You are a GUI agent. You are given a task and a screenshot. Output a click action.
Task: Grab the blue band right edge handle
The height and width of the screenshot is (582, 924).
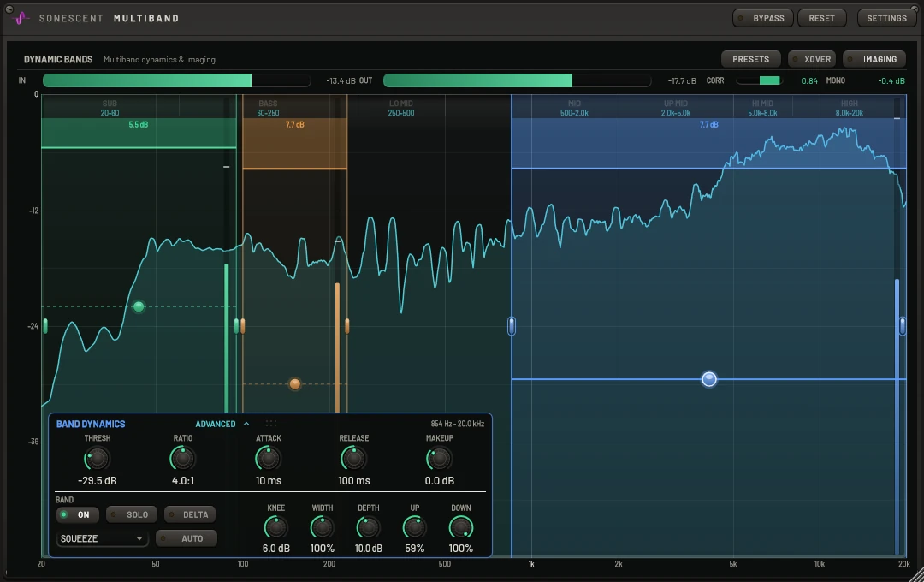click(903, 325)
